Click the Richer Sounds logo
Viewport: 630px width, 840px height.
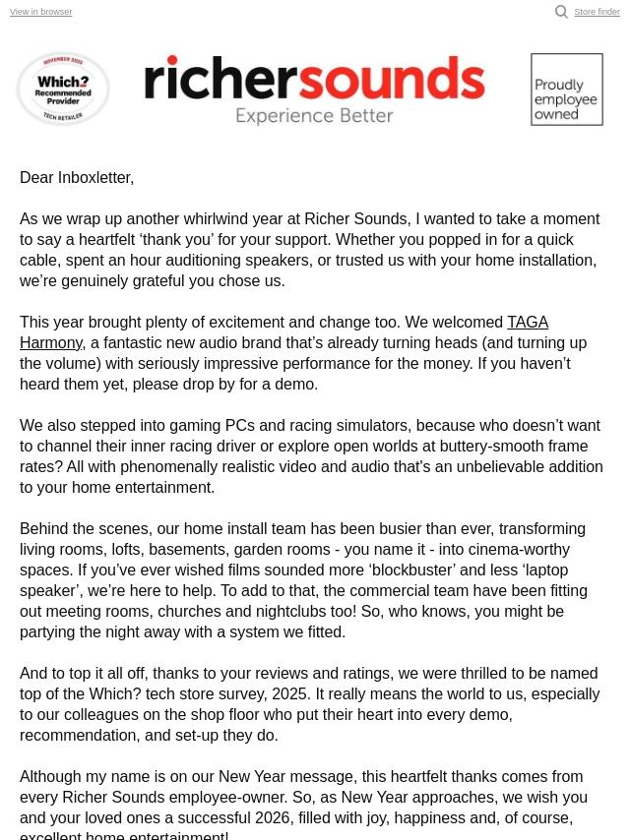pos(314,89)
